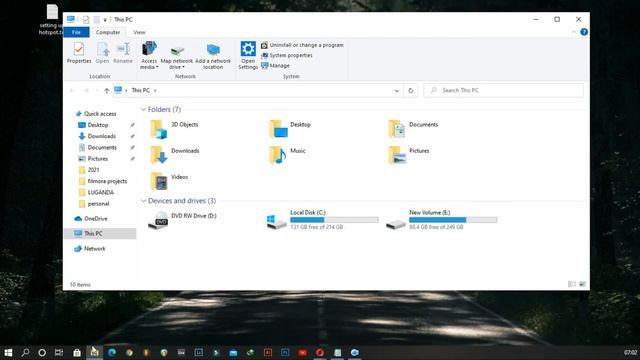The width and height of the screenshot is (640, 360).
Task: Select the Pictures folder in the main pane
Action: 409,155
